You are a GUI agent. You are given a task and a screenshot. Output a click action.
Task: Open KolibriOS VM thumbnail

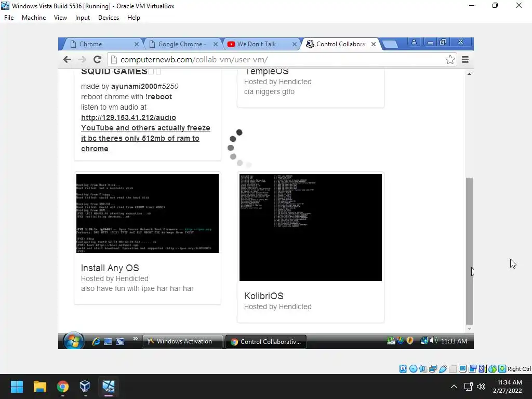(x=311, y=228)
